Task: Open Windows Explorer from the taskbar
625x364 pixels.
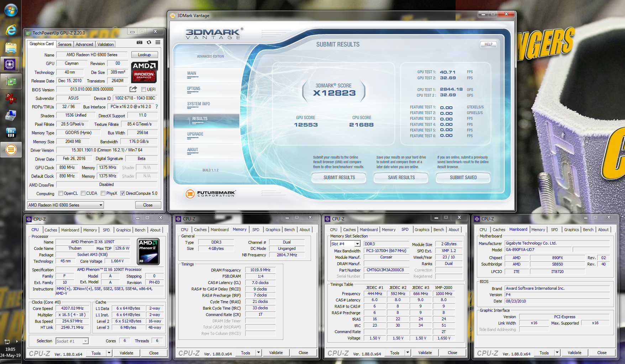Action: click(11, 47)
